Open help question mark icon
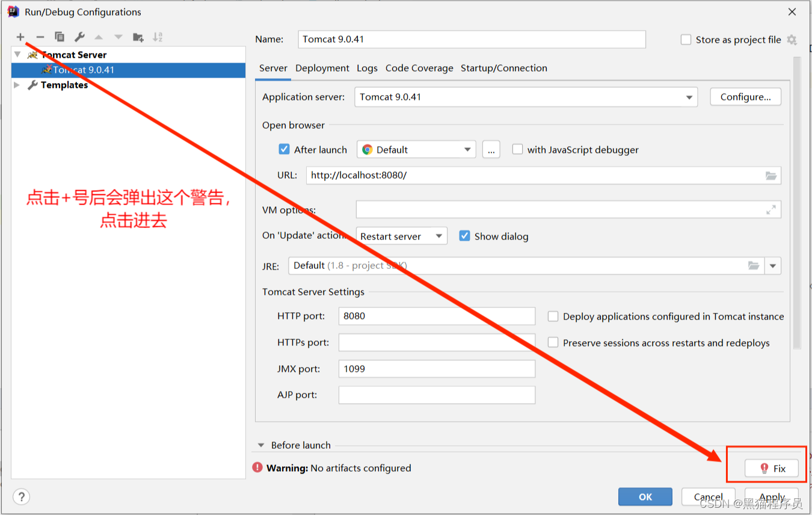812x515 pixels. 21,497
